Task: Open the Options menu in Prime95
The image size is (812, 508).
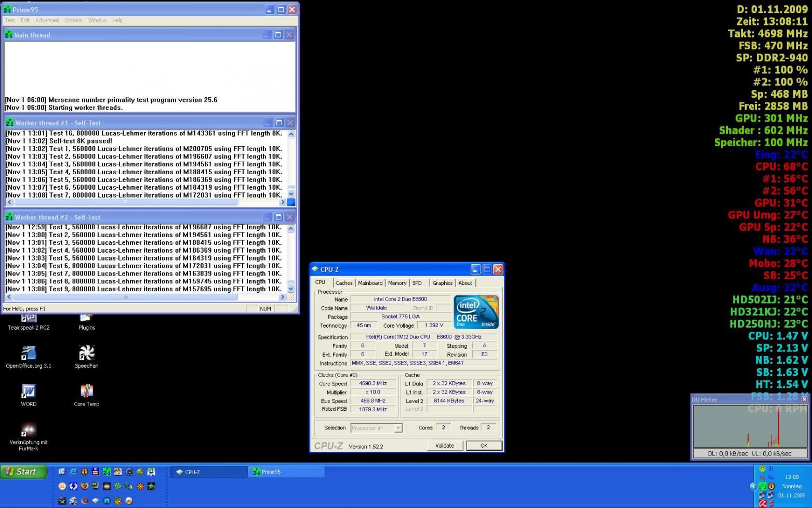Action: (x=73, y=20)
